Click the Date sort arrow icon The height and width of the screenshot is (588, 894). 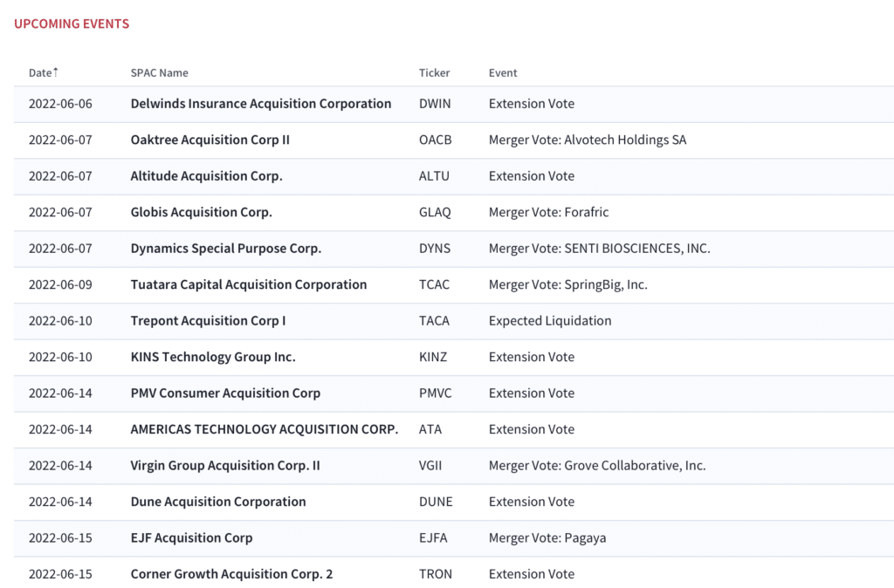[x=55, y=72]
